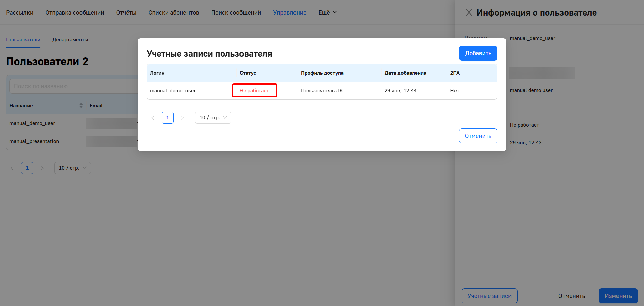Click the next page arrow in users list

pos(42,168)
